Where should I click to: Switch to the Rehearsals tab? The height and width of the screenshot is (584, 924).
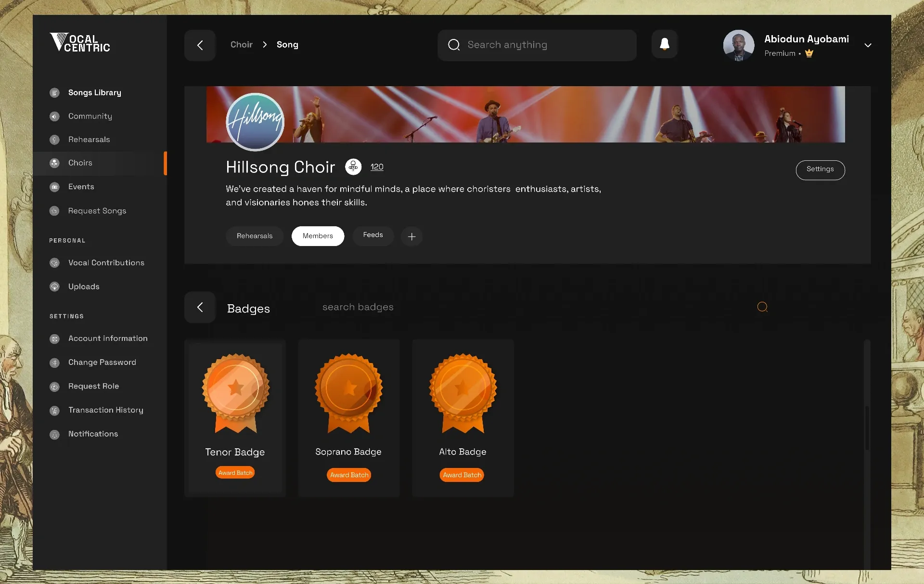[x=255, y=236]
